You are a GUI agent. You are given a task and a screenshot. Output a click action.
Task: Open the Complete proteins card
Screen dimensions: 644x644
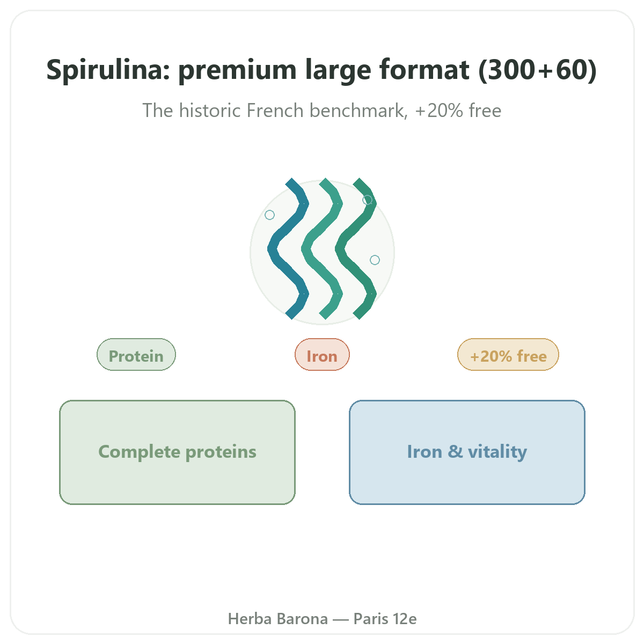(x=178, y=452)
